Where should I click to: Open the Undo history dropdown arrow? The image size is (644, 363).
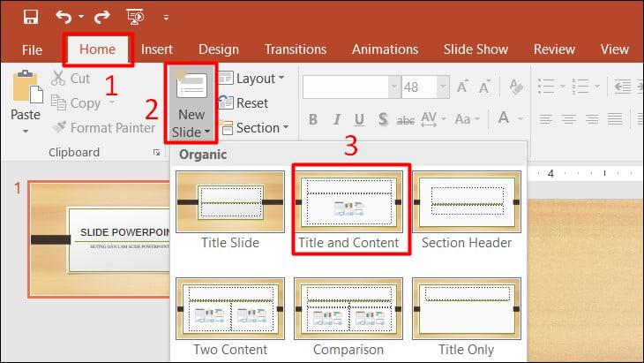click(x=81, y=17)
